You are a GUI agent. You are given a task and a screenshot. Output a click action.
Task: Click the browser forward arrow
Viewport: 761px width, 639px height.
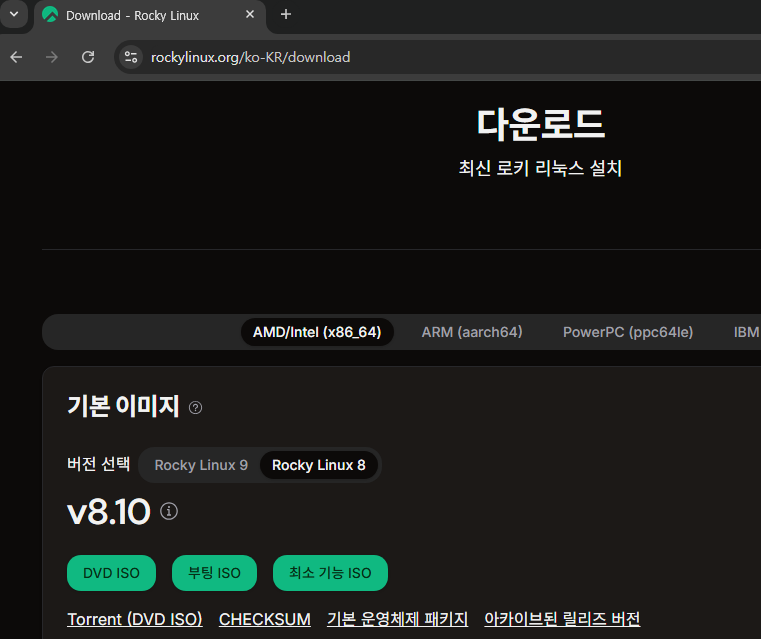click(x=51, y=57)
